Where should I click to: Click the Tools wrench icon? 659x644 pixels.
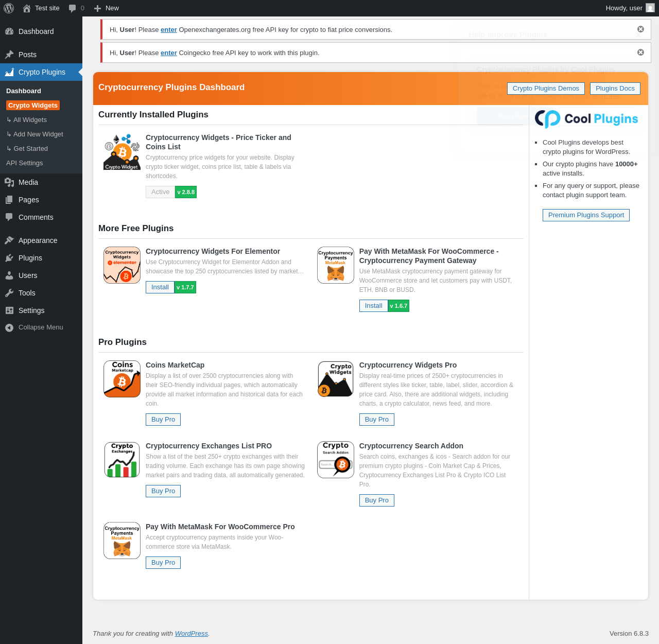pos(9,293)
